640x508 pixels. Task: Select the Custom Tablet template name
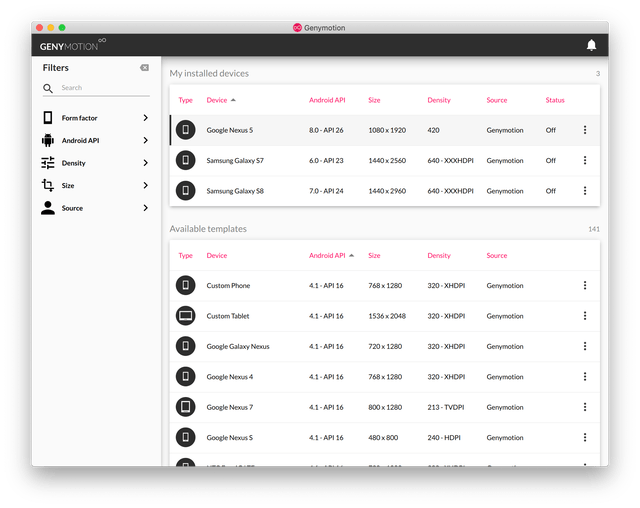(228, 316)
